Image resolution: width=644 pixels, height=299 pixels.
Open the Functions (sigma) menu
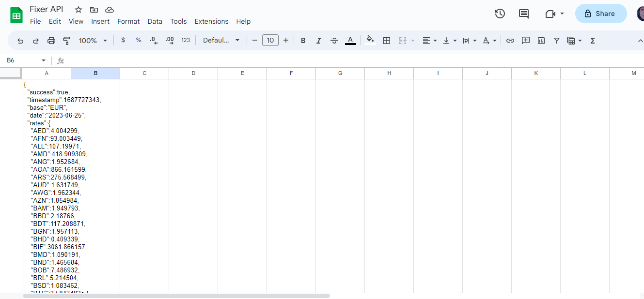(592, 41)
